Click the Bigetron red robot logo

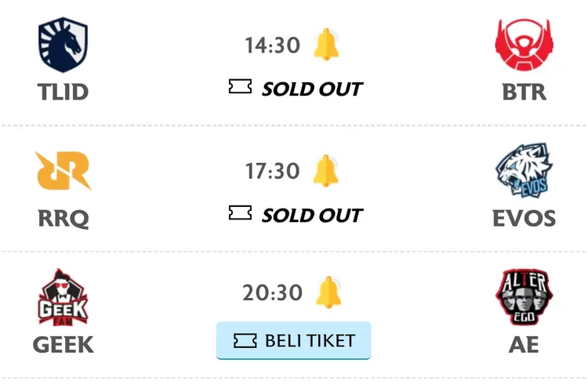[x=524, y=45]
